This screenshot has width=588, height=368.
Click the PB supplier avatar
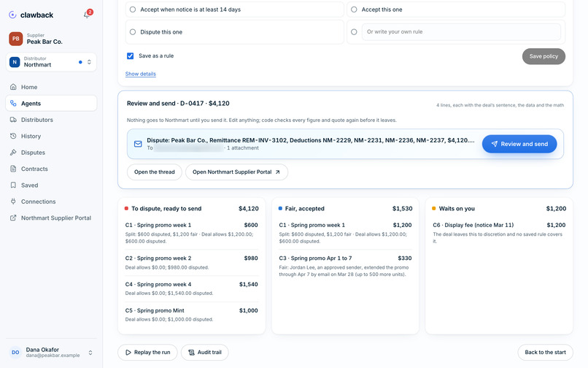pyautogui.click(x=16, y=39)
